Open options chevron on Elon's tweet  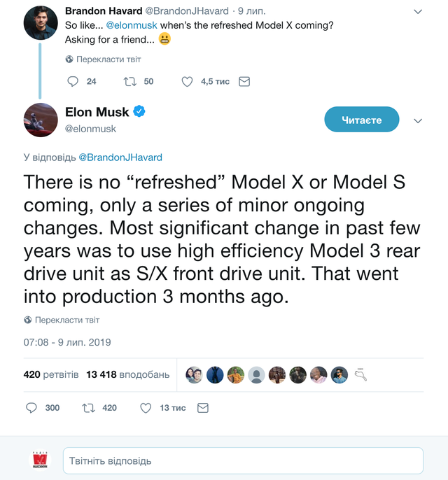pos(418,120)
